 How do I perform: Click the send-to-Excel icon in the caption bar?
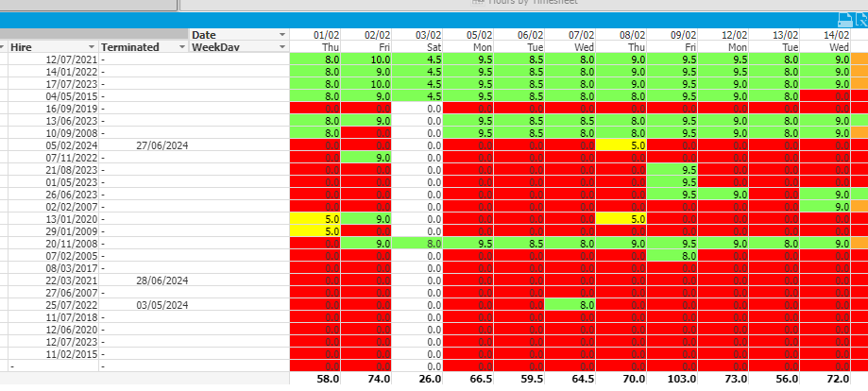tap(862, 20)
